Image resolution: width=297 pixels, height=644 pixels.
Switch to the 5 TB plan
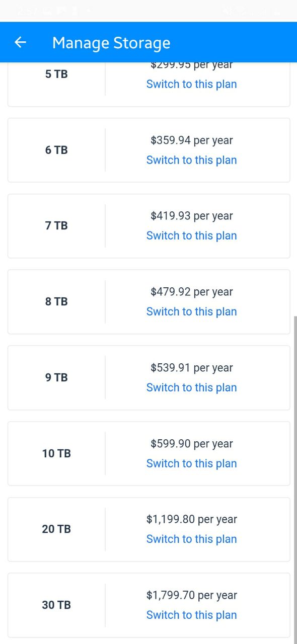point(191,84)
